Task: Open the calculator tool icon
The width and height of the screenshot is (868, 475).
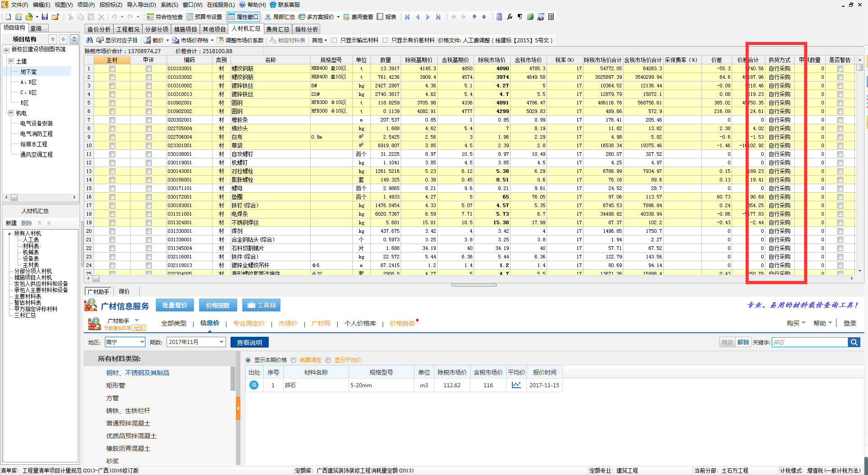Action: coord(499,17)
